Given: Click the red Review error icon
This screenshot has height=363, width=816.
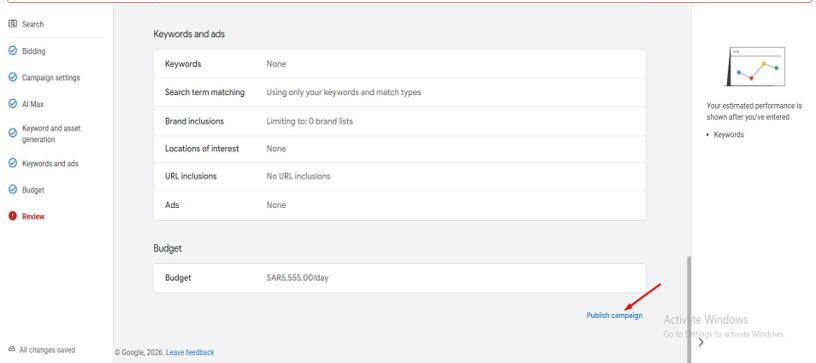Looking at the screenshot, I should click(13, 216).
